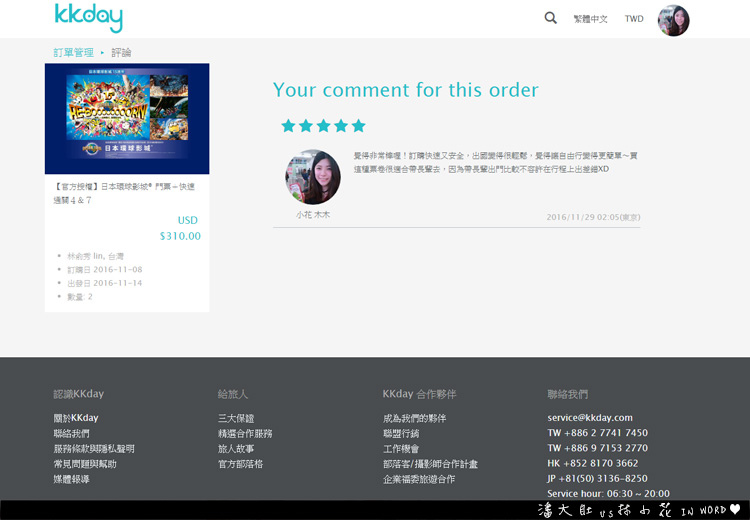Click the TW +886 9 7153 2770 number
The image size is (750, 520).
[x=597, y=448]
